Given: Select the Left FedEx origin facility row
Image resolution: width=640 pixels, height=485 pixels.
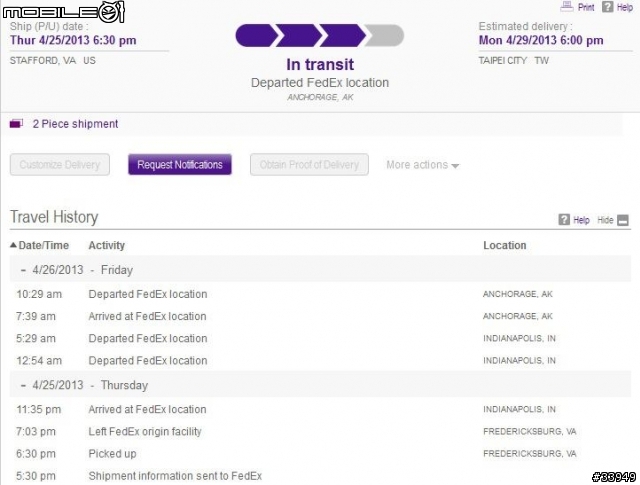Looking at the screenshot, I should (x=320, y=432).
